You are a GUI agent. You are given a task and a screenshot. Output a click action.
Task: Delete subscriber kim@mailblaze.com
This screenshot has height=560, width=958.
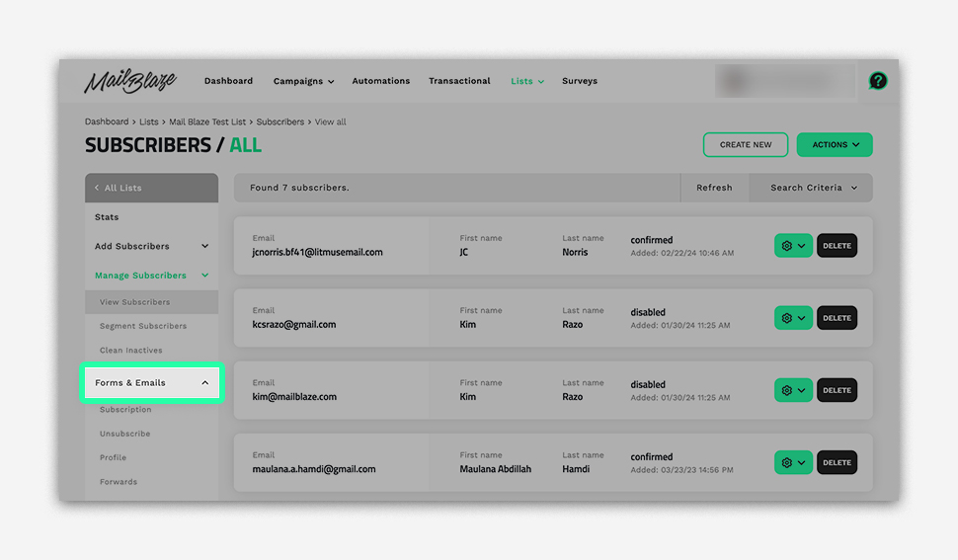837,390
